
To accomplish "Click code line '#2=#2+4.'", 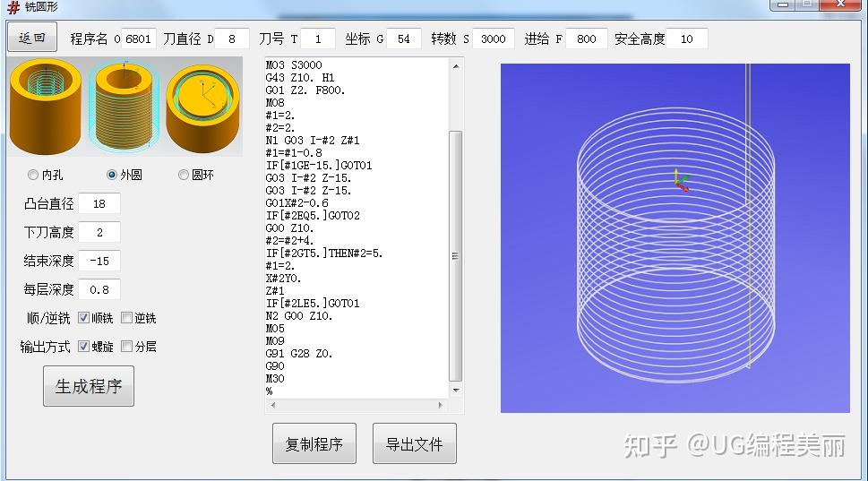I will [290, 241].
